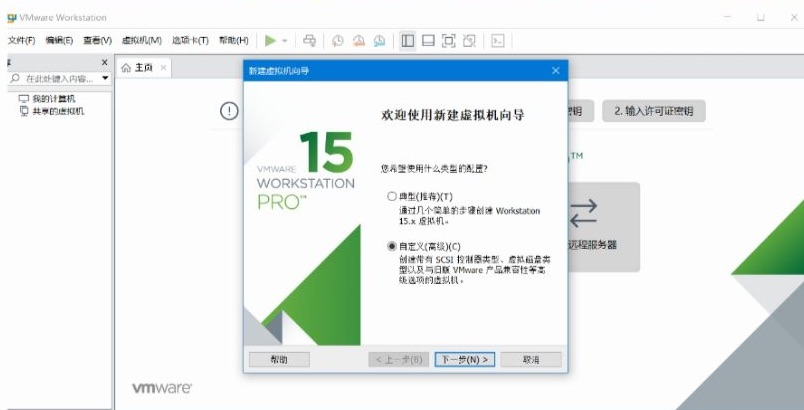
Task: Click the 您希望使用什么类型的配置? text
Action: click(x=434, y=169)
